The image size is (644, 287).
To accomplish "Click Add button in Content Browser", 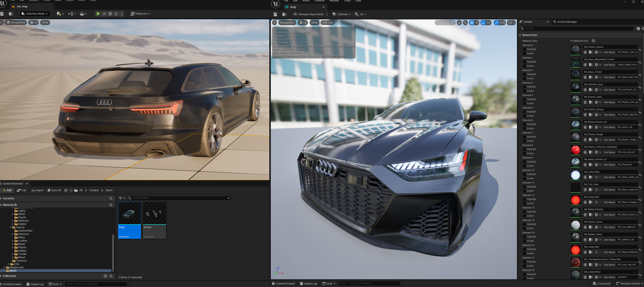I will [7, 190].
